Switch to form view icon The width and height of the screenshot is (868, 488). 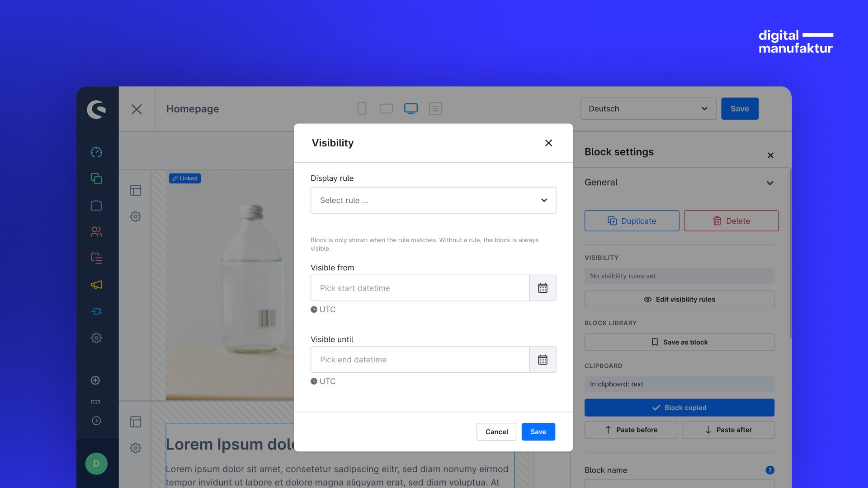click(x=435, y=108)
